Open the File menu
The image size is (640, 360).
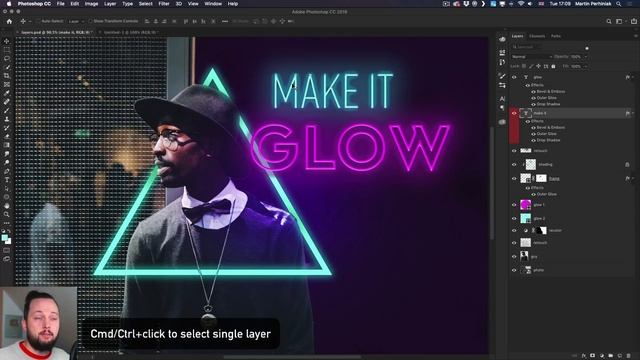tap(60, 4)
